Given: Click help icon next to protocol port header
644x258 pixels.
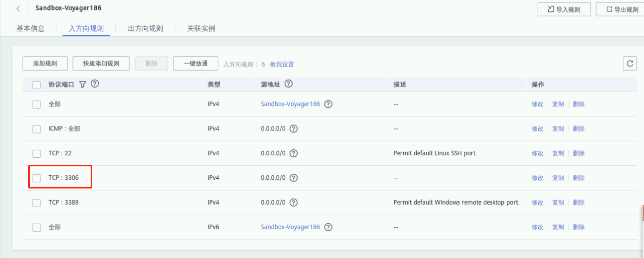Looking at the screenshot, I should click(x=94, y=84).
